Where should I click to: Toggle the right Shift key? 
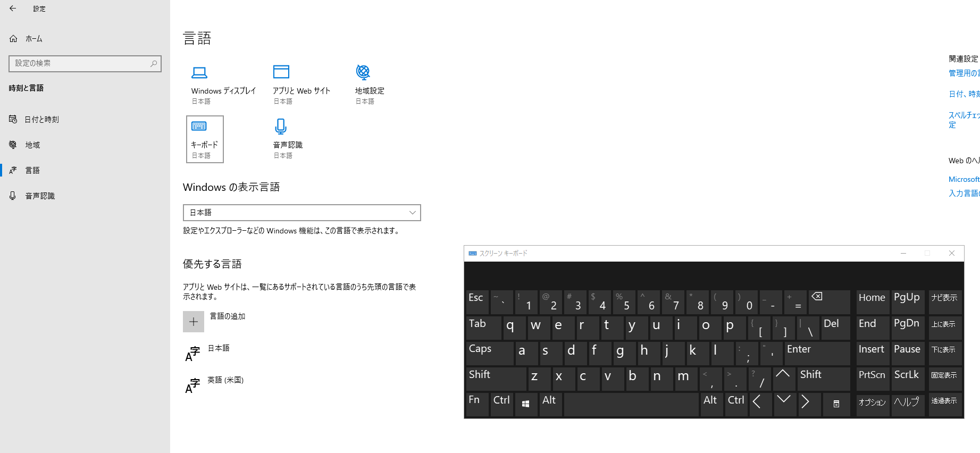pyautogui.click(x=823, y=379)
